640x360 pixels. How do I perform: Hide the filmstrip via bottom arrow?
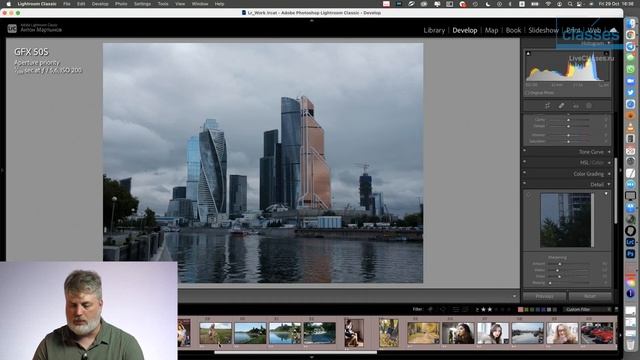click(x=312, y=357)
